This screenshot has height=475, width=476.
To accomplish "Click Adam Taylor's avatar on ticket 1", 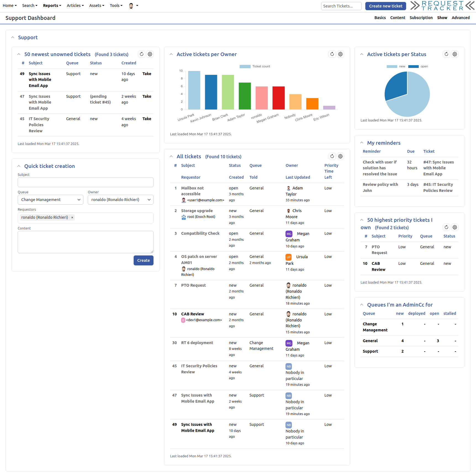I will (289, 188).
